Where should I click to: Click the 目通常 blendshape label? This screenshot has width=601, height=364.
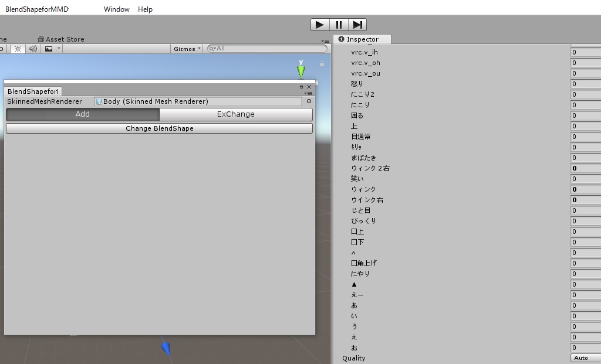(x=361, y=137)
